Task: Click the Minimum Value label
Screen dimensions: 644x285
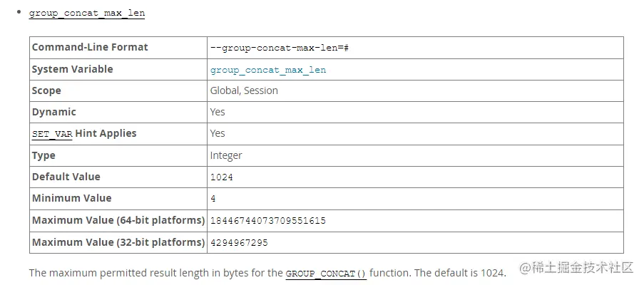Action: 71,198
